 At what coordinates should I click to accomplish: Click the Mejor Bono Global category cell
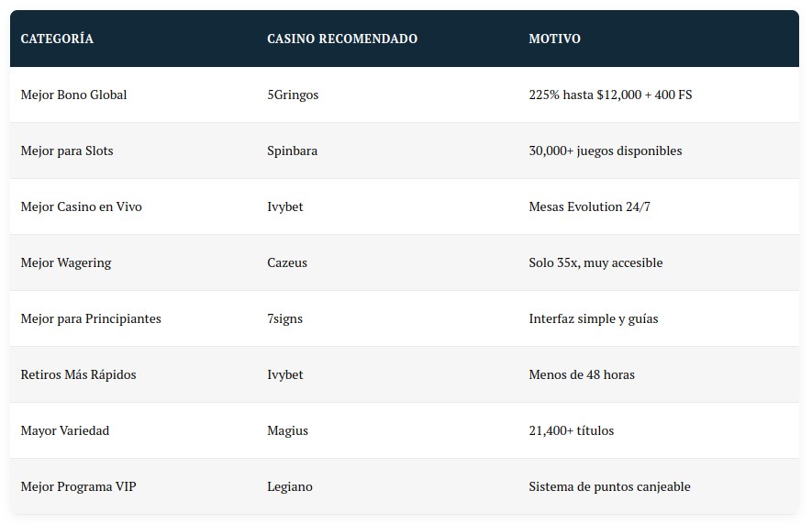tap(73, 95)
